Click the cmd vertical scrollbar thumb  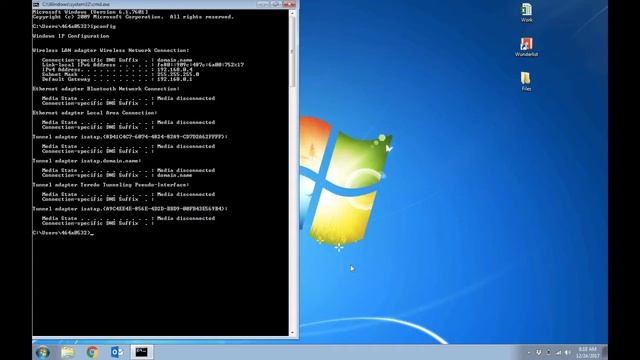pyautogui.click(x=292, y=52)
